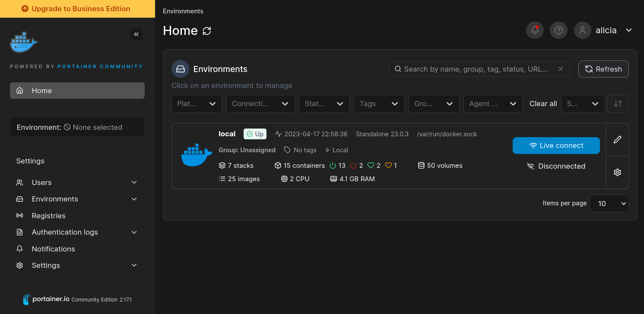644x314 pixels.
Task: Click the Standalone 23.0.3 text
Action: [382, 134]
